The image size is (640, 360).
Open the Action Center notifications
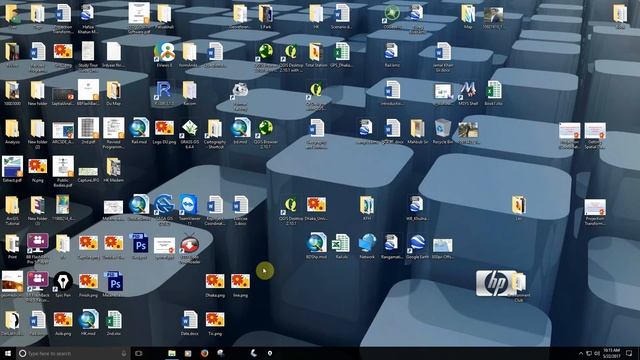[x=629, y=353]
